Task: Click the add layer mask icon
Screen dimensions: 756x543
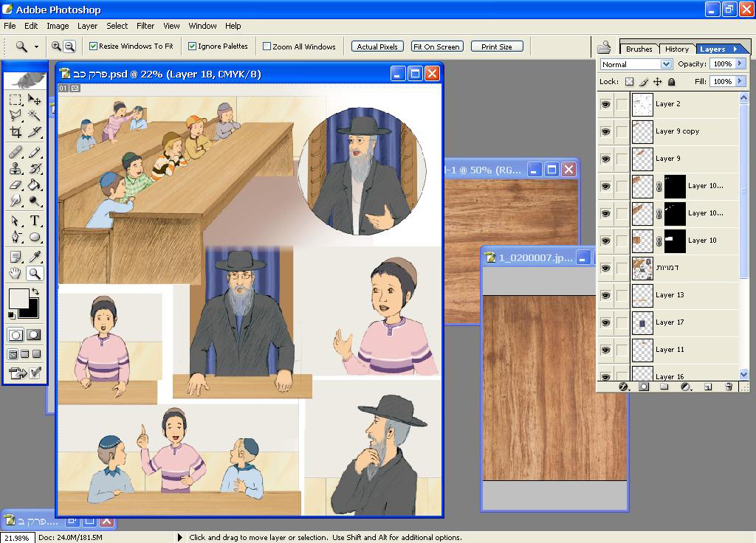Action: [x=644, y=387]
